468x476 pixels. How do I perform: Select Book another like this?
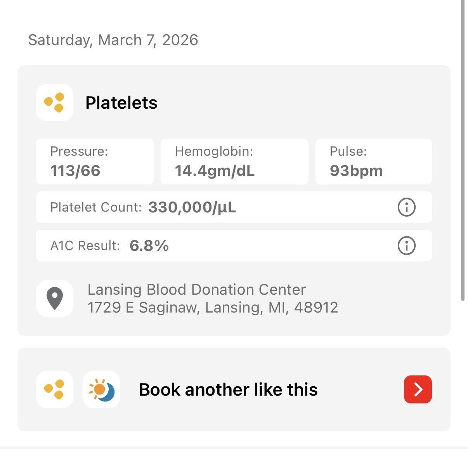pyautogui.click(x=418, y=389)
